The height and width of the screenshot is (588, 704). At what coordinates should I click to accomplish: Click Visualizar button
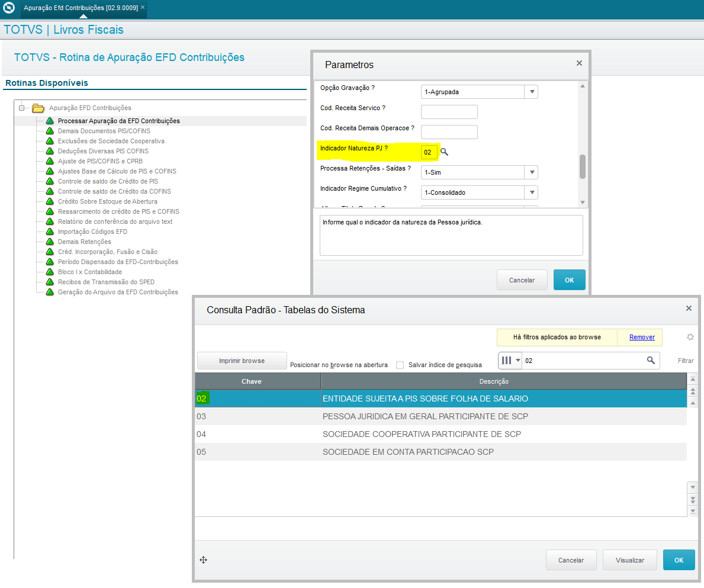point(629,560)
